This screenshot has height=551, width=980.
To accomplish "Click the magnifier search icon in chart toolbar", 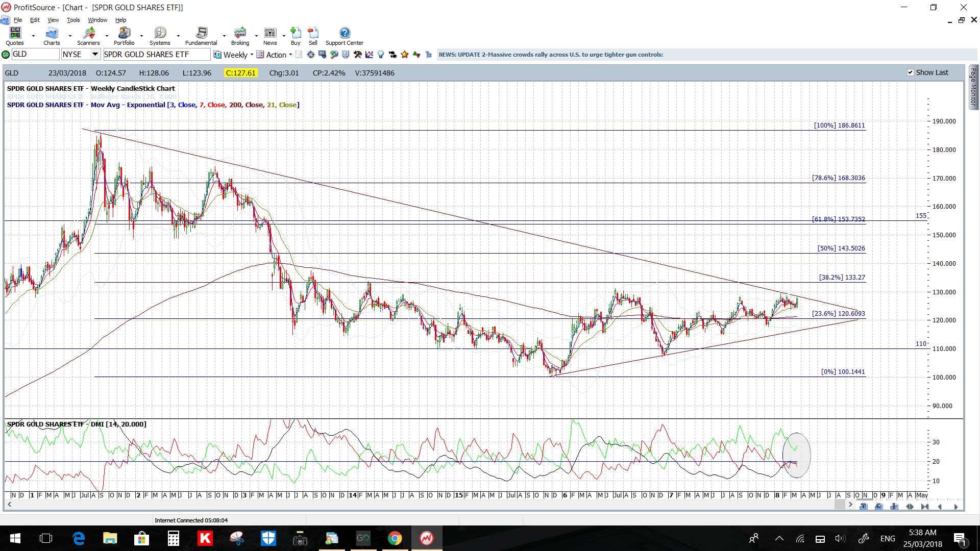I will tap(334, 55).
